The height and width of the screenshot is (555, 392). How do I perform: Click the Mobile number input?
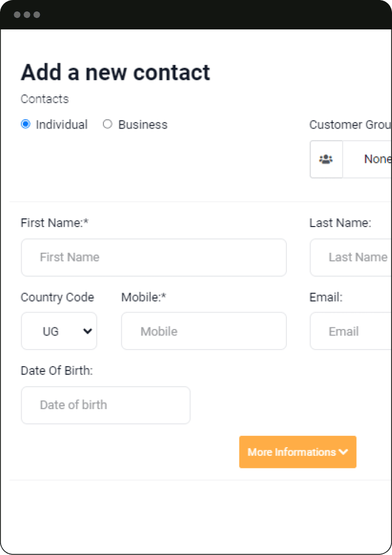tap(204, 331)
